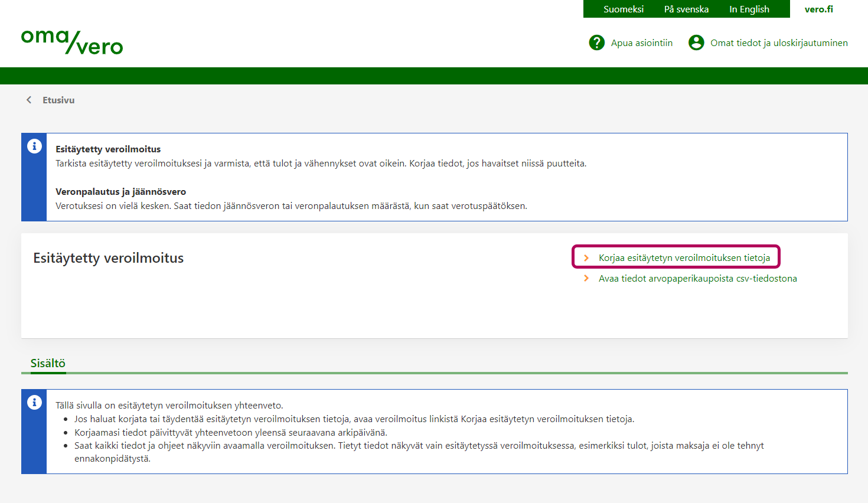Click the user profile avatar icon
The image size is (868, 503).
coord(696,43)
